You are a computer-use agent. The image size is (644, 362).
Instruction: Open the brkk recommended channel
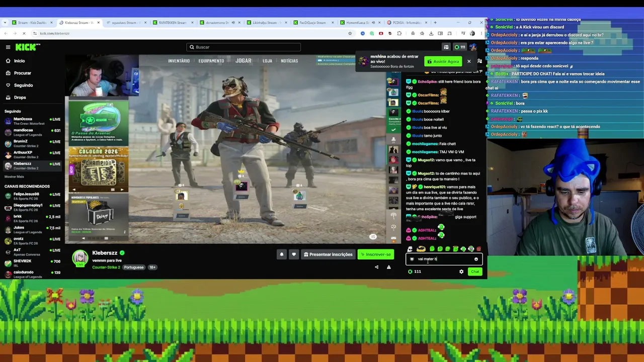click(32, 218)
